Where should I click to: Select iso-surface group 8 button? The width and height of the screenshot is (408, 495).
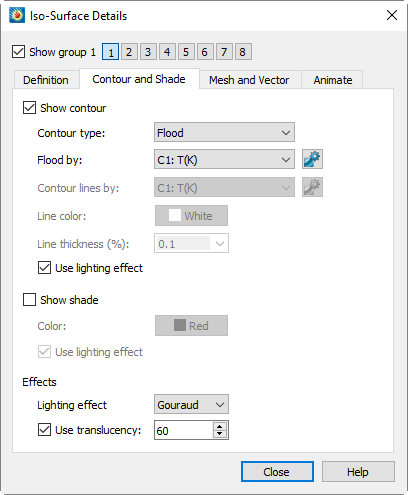(243, 52)
